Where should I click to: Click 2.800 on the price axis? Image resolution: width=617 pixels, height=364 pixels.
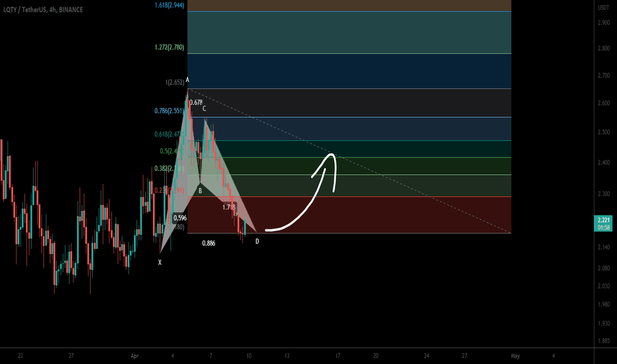604,48
